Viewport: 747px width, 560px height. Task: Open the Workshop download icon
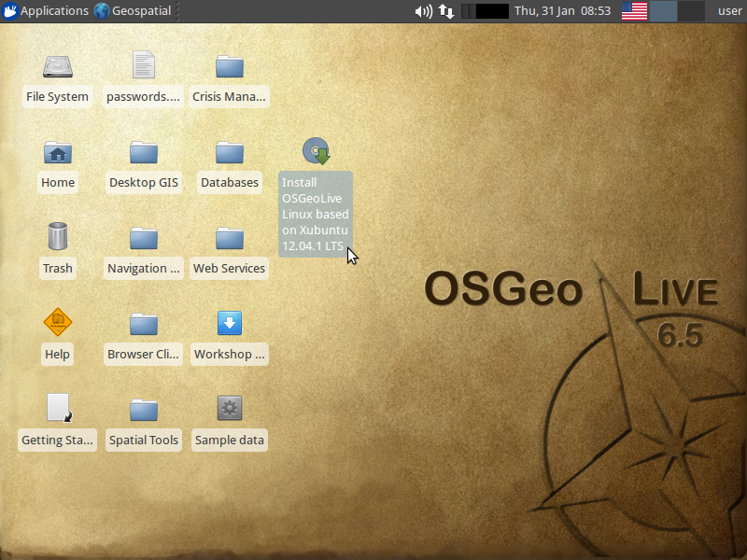(x=230, y=323)
